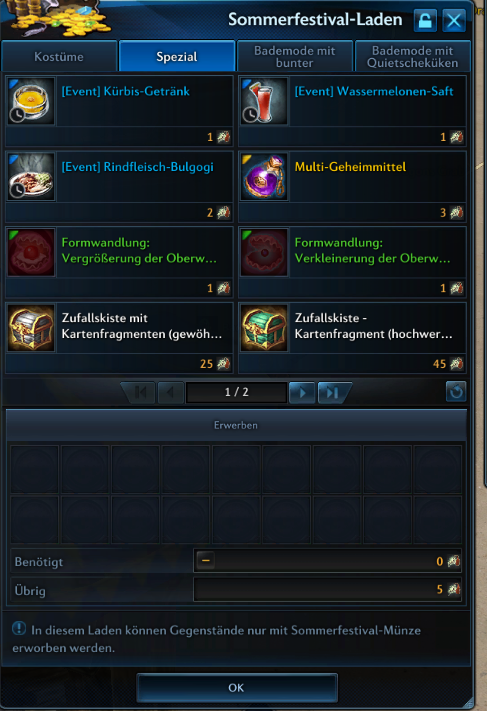The height and width of the screenshot is (711, 487).
Task: Go to the next shop page
Action: tap(302, 392)
